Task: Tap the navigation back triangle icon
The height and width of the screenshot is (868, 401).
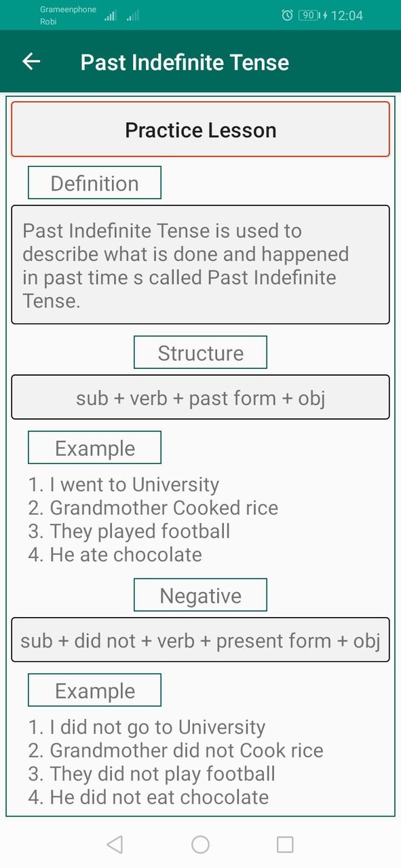Action: 114,844
